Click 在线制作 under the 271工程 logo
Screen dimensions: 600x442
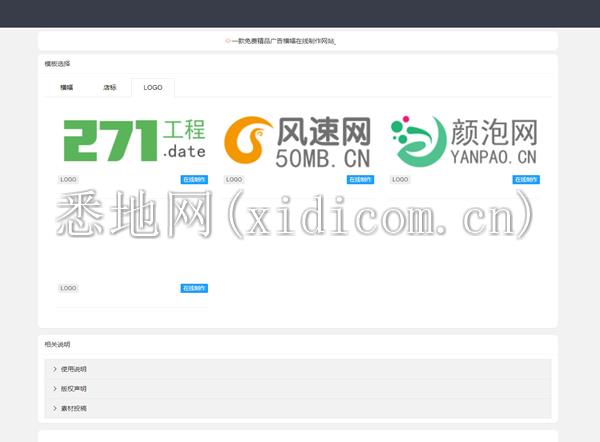[194, 179]
